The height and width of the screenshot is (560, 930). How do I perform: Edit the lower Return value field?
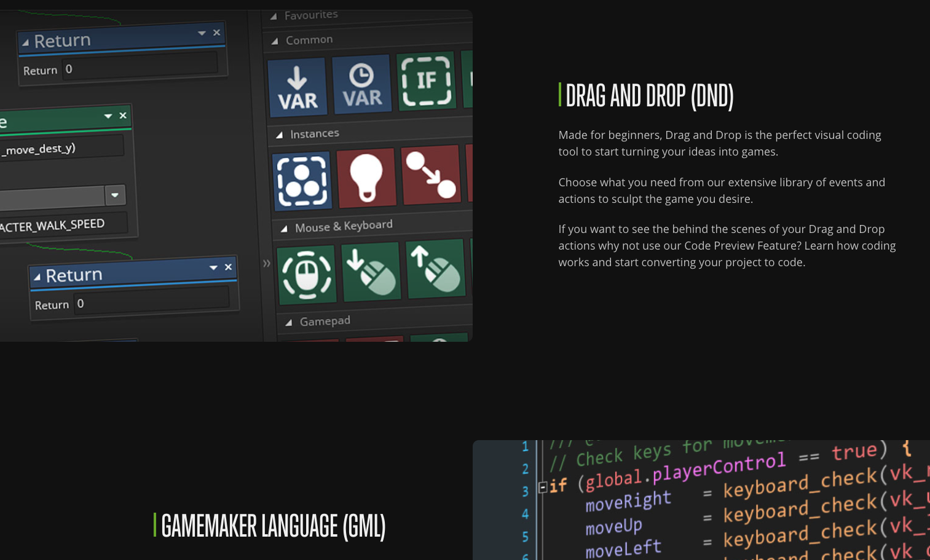[151, 301]
